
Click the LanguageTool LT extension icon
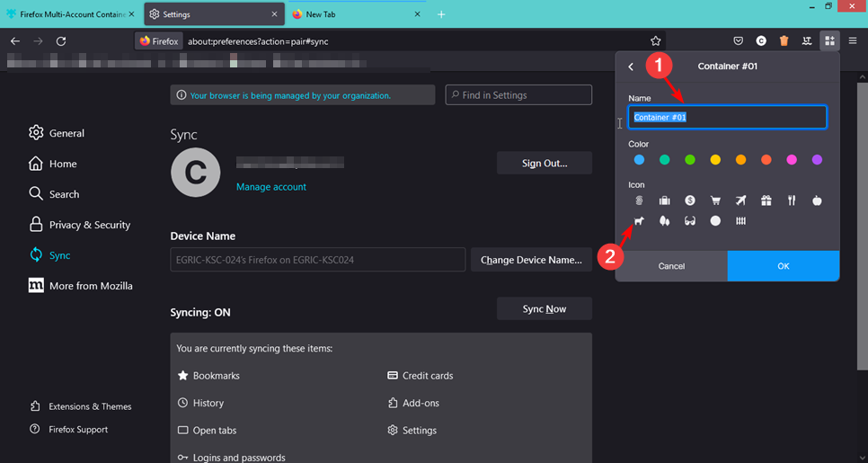[807, 41]
